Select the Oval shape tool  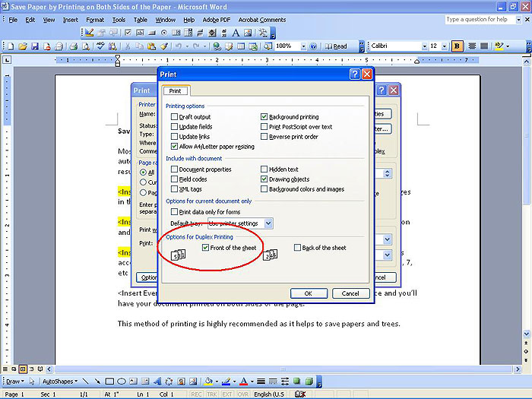121,382
